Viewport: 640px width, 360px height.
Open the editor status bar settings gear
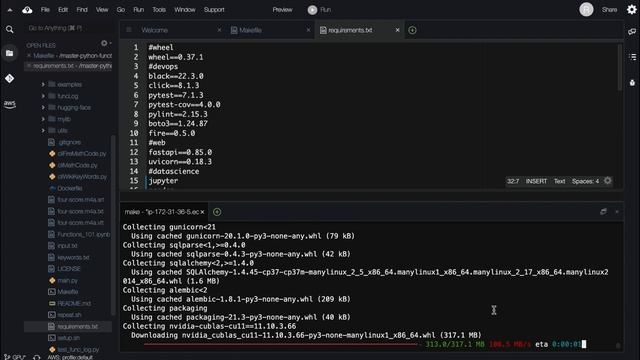pyautogui.click(x=608, y=181)
